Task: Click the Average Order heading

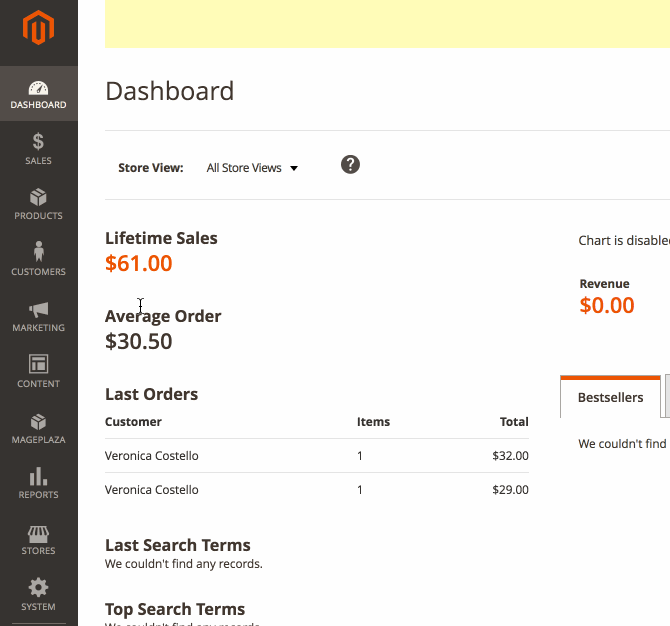Action: (163, 316)
